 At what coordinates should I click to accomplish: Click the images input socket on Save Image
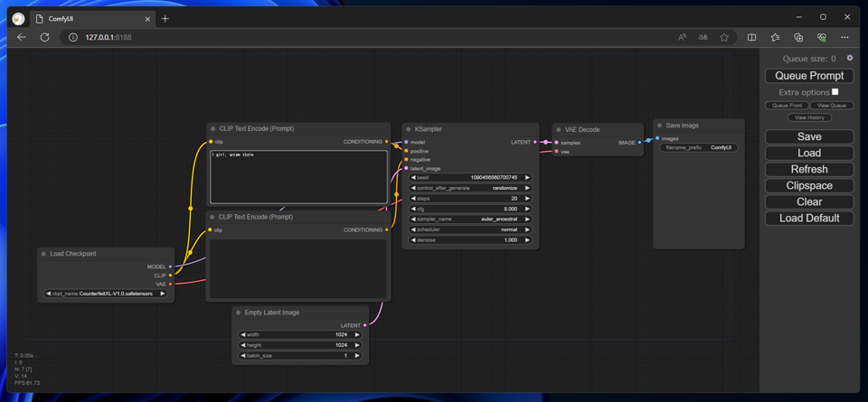coord(657,138)
